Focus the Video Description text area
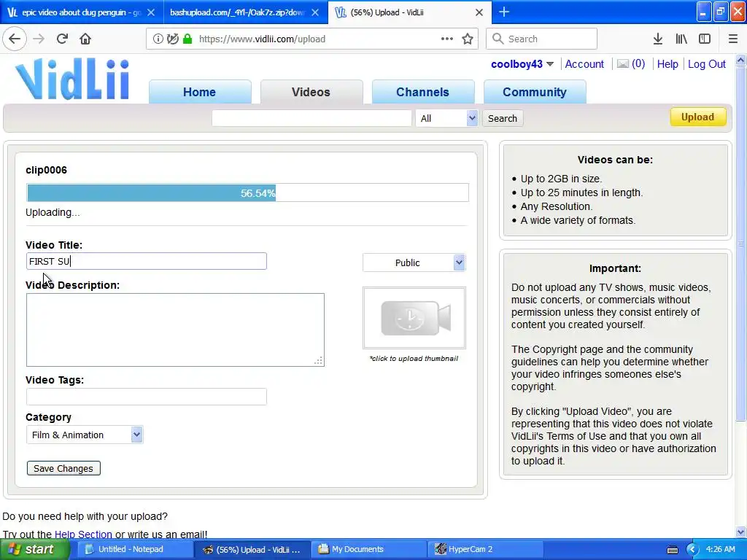The image size is (747, 560). click(x=175, y=330)
